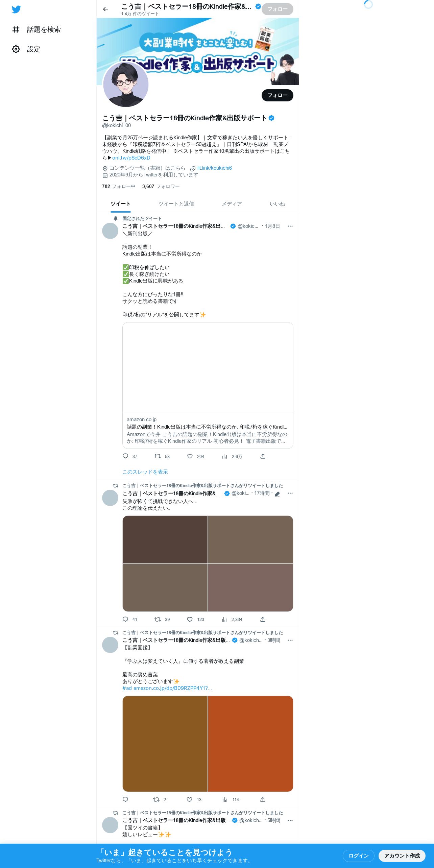
Task: Click the Twitter bird logo
Action: (x=16, y=9)
